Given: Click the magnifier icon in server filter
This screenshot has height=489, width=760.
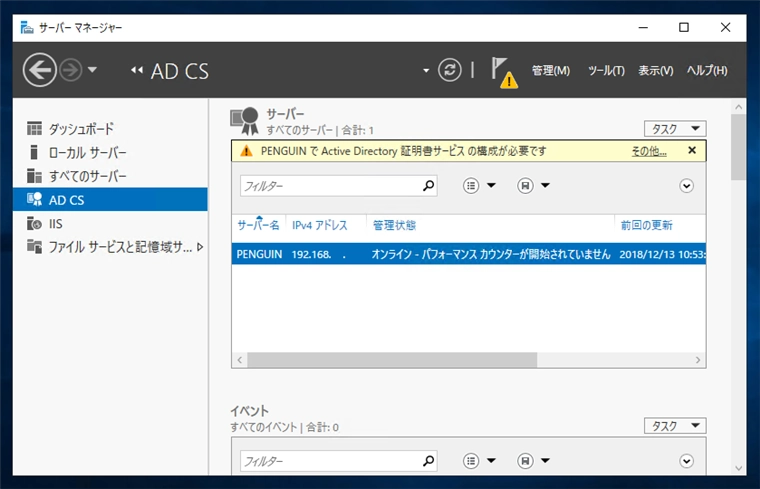Looking at the screenshot, I should point(428,186).
